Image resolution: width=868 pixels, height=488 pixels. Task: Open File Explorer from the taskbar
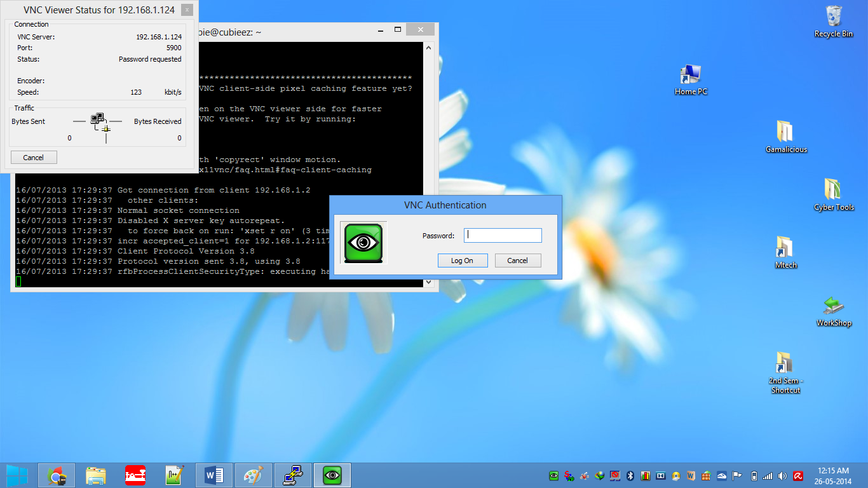(96, 475)
